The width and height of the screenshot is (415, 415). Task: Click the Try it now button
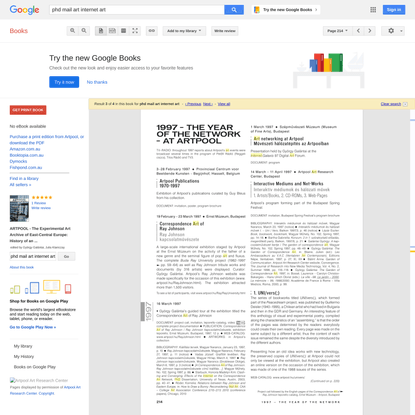point(64,82)
